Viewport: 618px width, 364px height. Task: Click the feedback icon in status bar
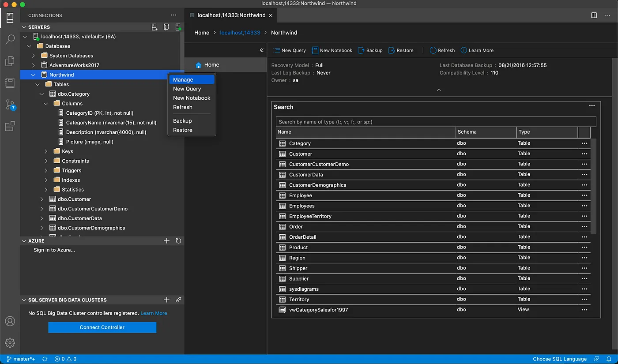[x=596, y=359]
